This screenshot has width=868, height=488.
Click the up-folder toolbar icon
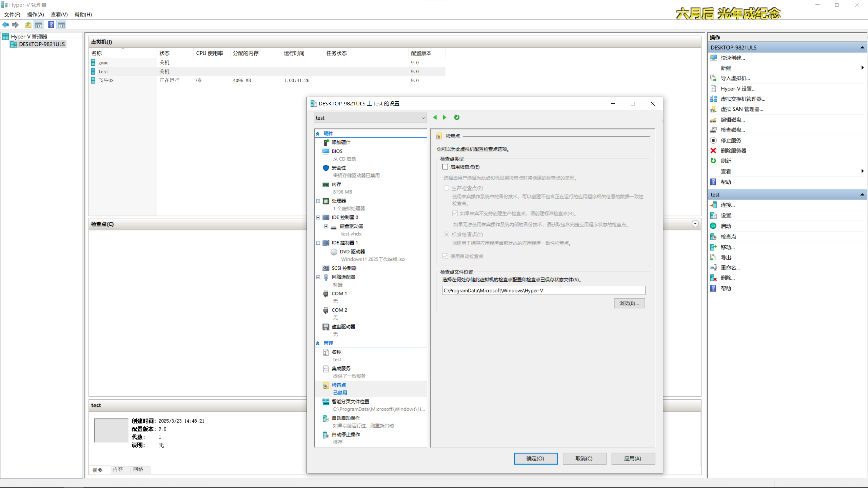[28, 25]
